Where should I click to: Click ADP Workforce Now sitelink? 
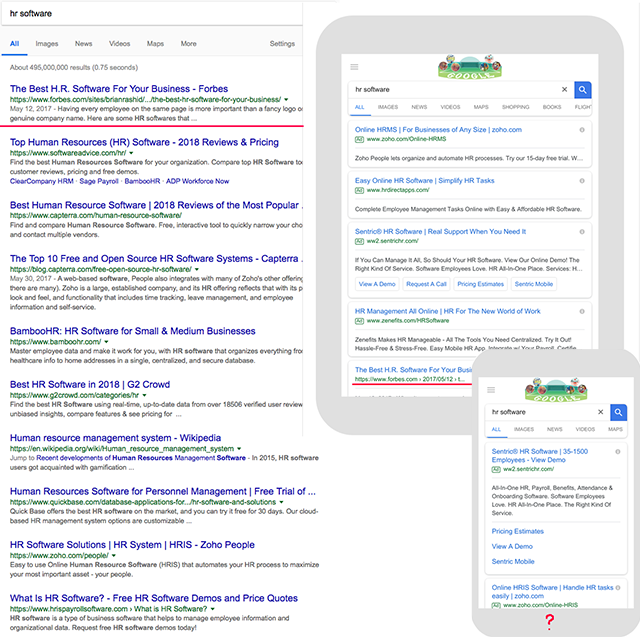(x=198, y=181)
